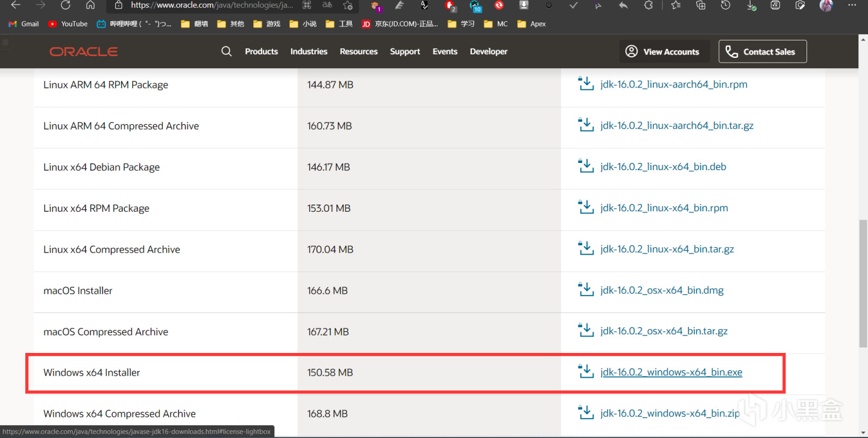Click the extension icon with red badge 2

pos(450,5)
